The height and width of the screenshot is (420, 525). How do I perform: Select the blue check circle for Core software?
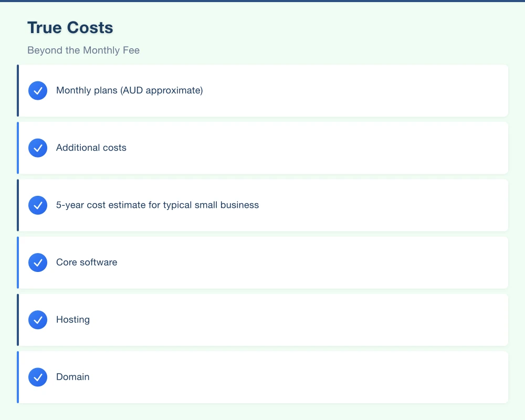[x=38, y=262]
